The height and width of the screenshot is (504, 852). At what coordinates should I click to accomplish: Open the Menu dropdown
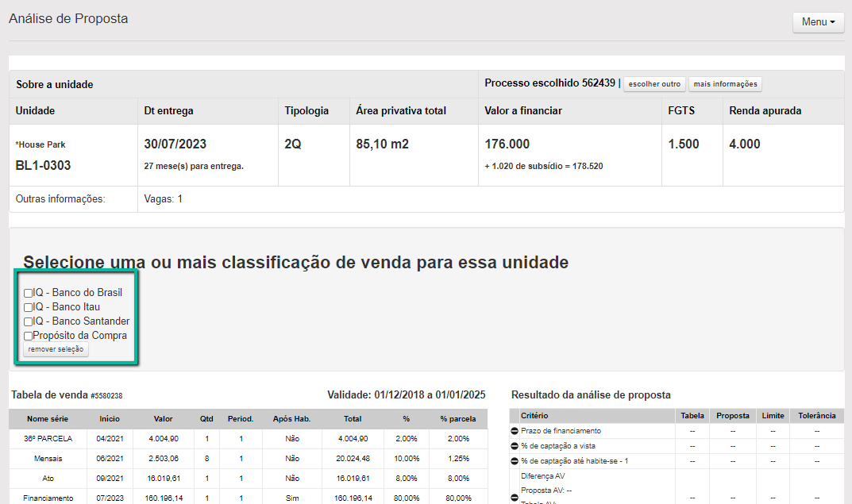[x=818, y=22]
